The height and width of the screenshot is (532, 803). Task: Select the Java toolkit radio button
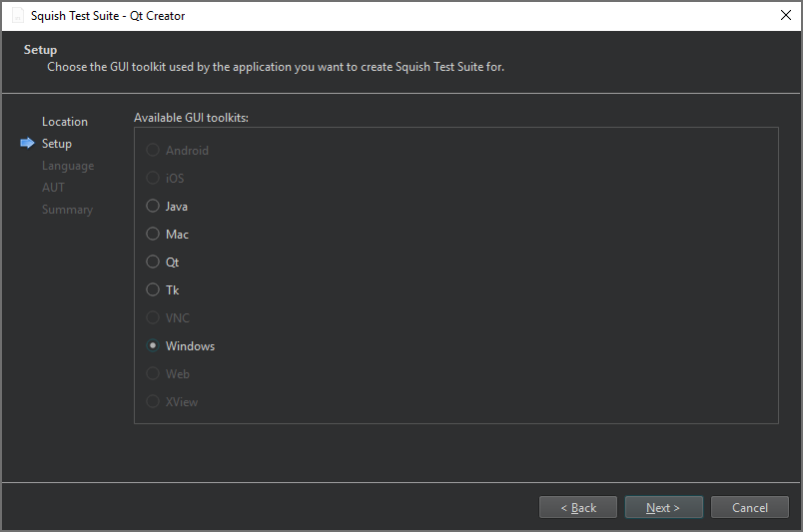coord(153,207)
